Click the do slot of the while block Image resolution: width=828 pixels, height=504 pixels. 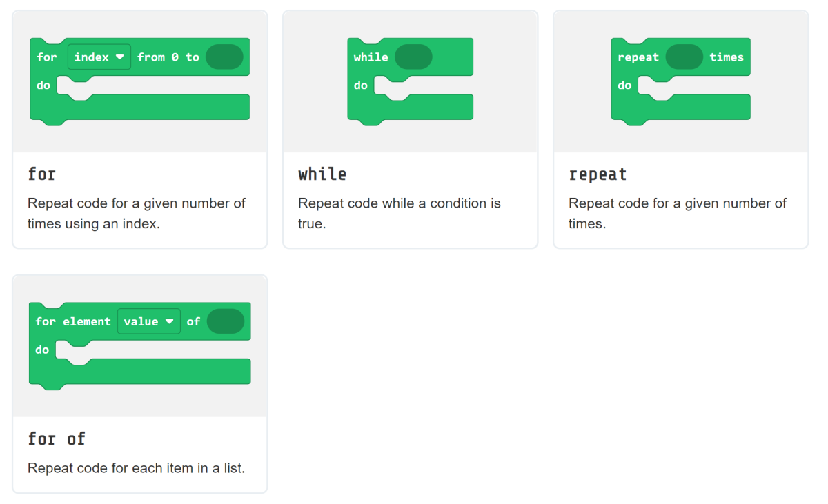point(421,85)
